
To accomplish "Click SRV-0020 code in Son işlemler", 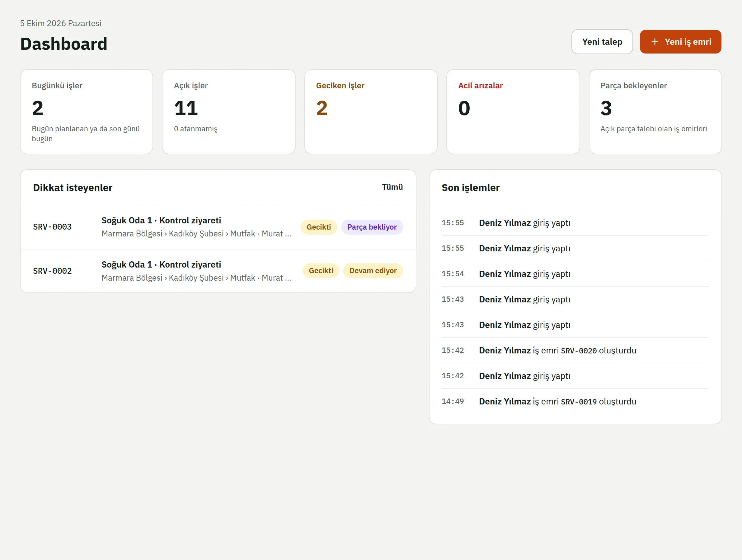I will (579, 351).
